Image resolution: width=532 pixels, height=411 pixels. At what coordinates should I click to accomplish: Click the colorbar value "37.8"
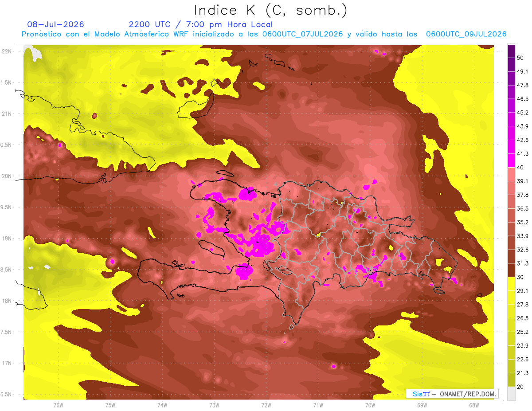523,195
